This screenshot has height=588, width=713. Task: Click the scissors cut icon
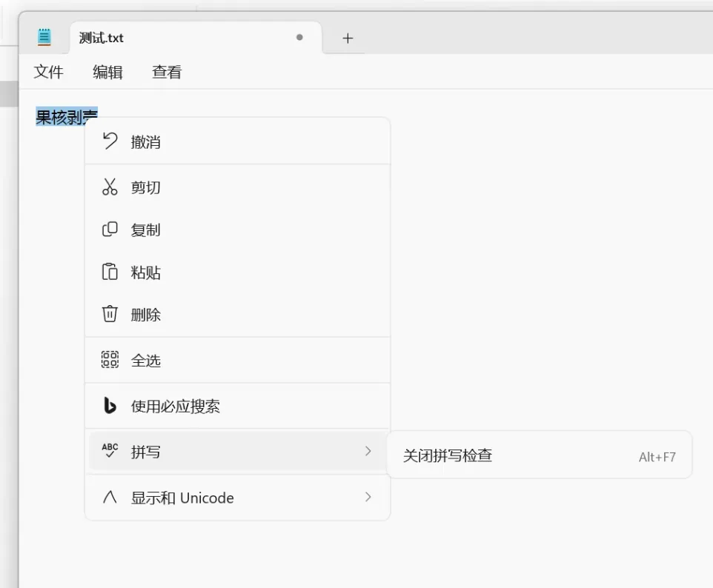pyautogui.click(x=110, y=187)
